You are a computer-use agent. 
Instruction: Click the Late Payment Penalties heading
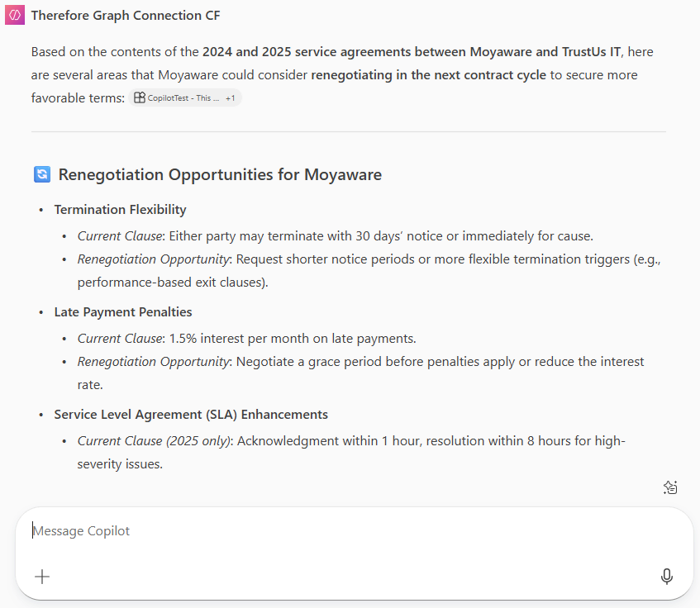(123, 311)
